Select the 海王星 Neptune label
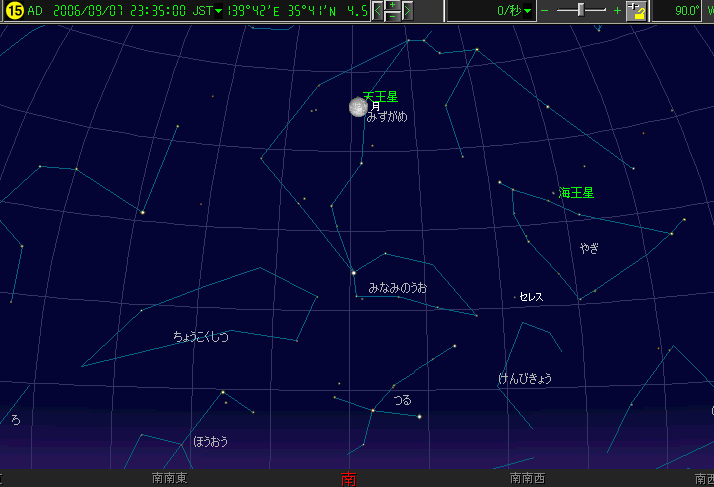Viewport: 714px width, 487px height. [576, 192]
